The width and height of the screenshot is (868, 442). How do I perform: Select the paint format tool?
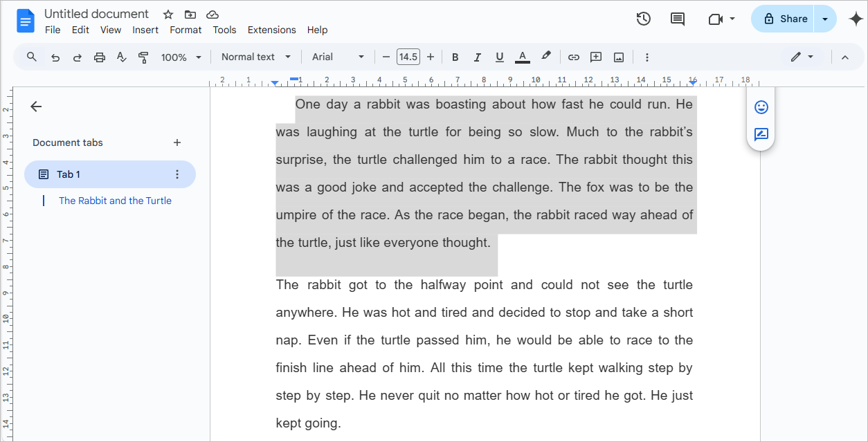[143, 57]
